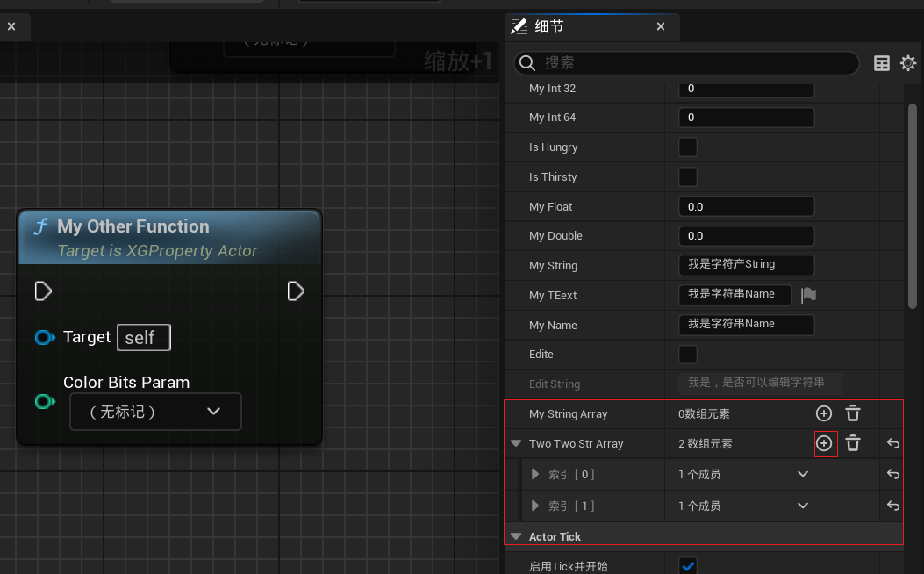
Task: Click the details 搜索 search field
Action: 686,63
